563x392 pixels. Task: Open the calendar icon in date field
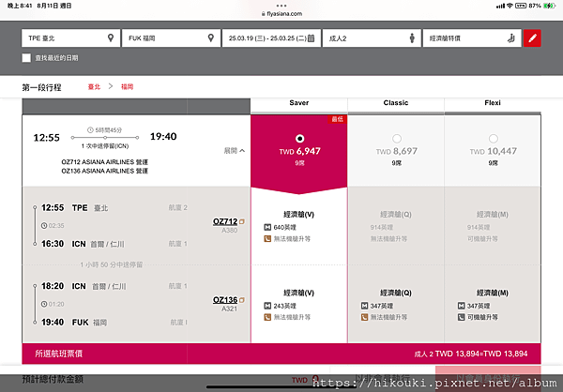311,38
